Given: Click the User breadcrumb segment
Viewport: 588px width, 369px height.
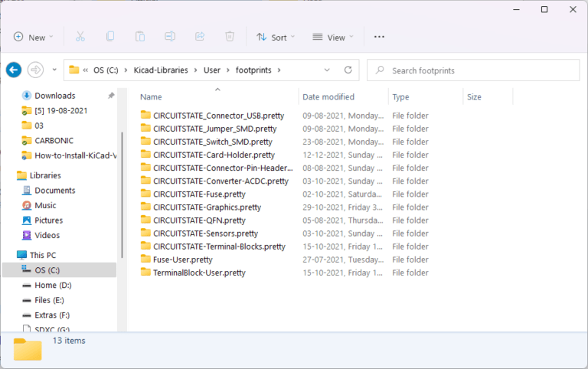Looking at the screenshot, I should 212,70.
